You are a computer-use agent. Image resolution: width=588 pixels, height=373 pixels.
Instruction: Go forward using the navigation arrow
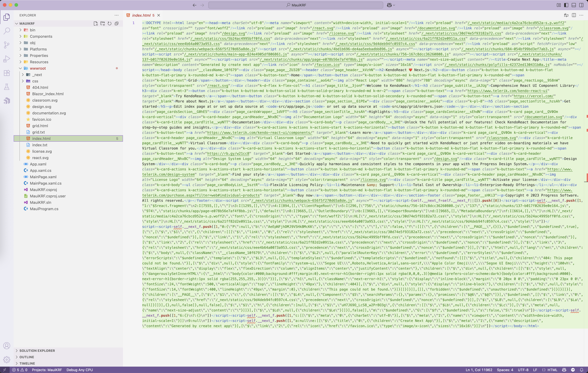[x=202, y=5]
